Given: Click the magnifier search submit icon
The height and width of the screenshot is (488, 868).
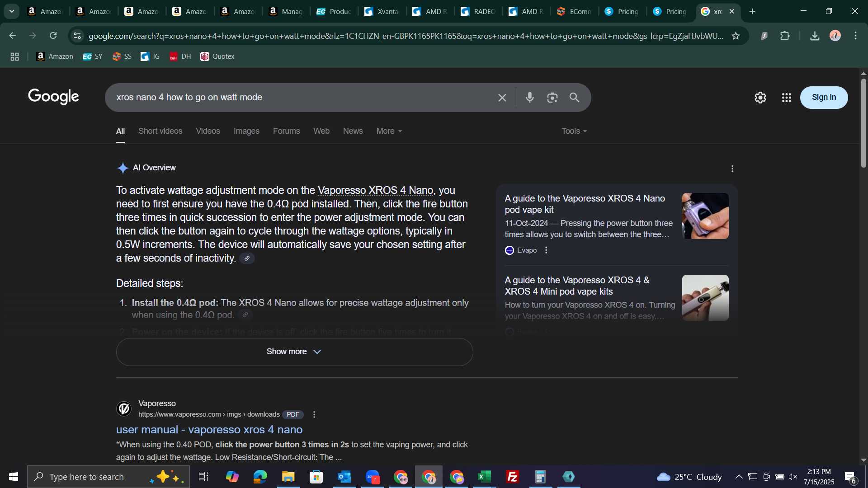Looking at the screenshot, I should (574, 98).
